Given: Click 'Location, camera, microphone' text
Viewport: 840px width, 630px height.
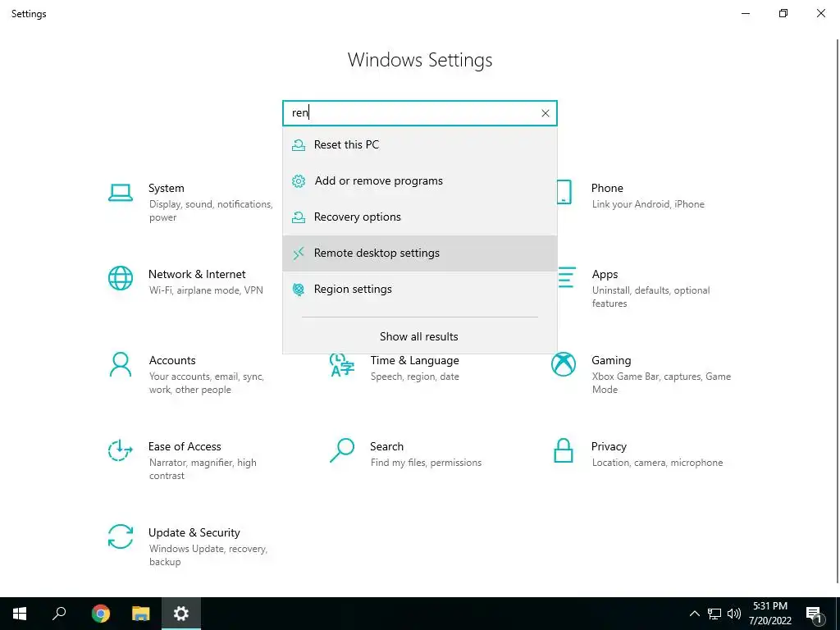Looking at the screenshot, I should click(x=657, y=463).
